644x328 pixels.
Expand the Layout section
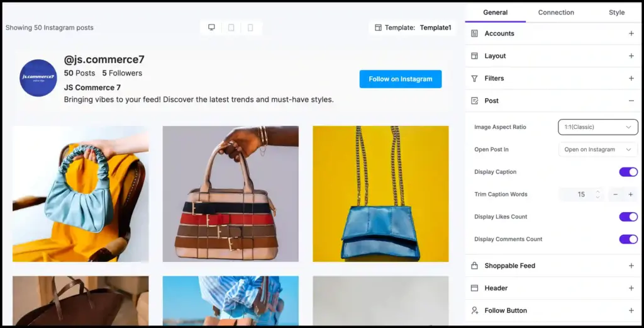631,56
